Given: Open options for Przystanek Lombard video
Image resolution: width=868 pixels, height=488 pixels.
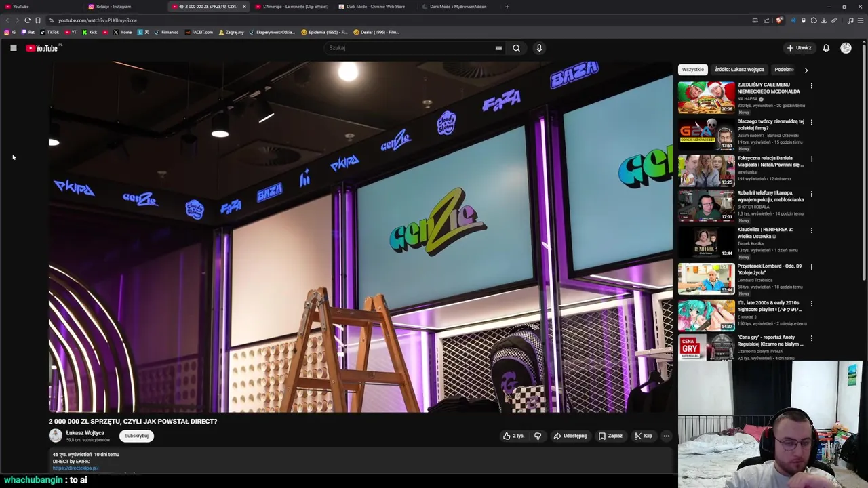Looking at the screenshot, I should 811,267.
